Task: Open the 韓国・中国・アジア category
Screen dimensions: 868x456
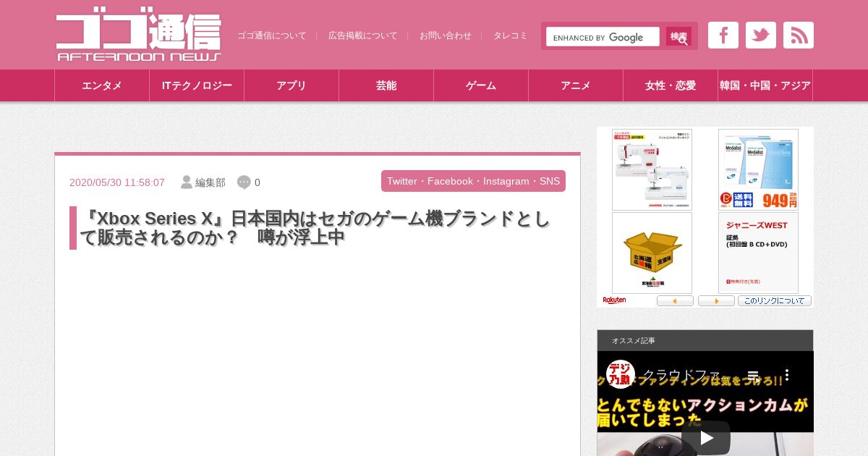Action: coord(765,85)
